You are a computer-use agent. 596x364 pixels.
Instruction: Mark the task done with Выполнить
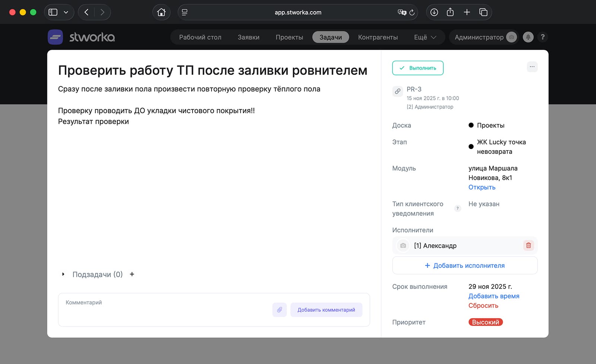tap(418, 68)
